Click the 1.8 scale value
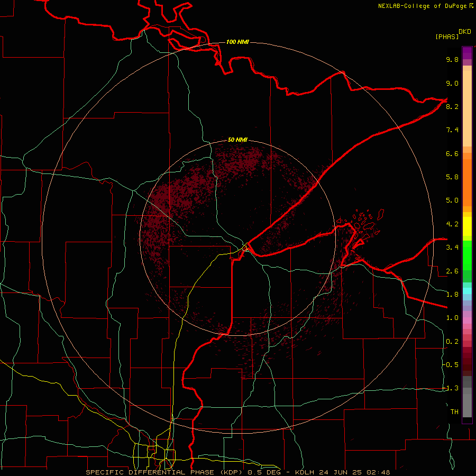This screenshot has height=476, width=476. coord(452,295)
